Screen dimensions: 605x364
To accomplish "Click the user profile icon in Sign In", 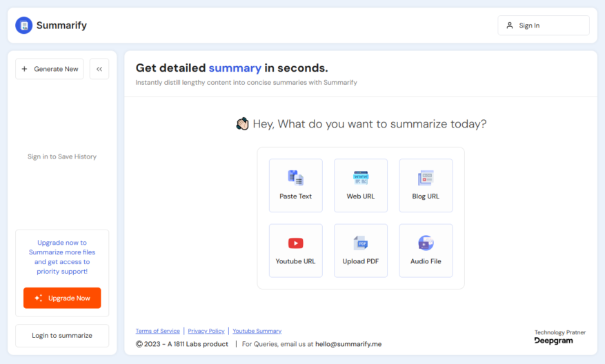I will pyautogui.click(x=510, y=26).
